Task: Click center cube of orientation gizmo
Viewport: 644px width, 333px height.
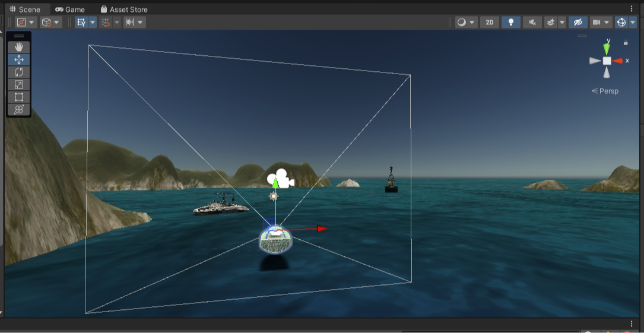Action: (607, 61)
